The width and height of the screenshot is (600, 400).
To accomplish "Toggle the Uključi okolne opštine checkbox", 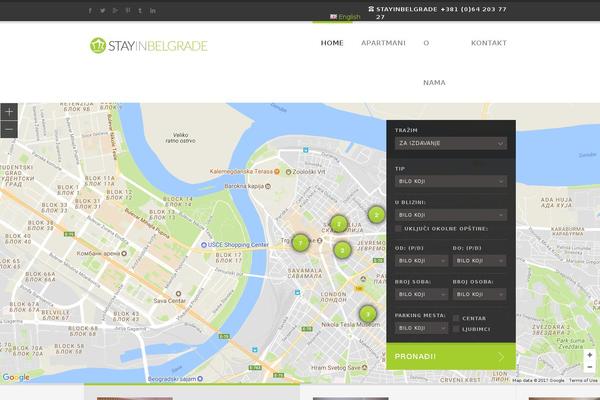I will [x=398, y=229].
